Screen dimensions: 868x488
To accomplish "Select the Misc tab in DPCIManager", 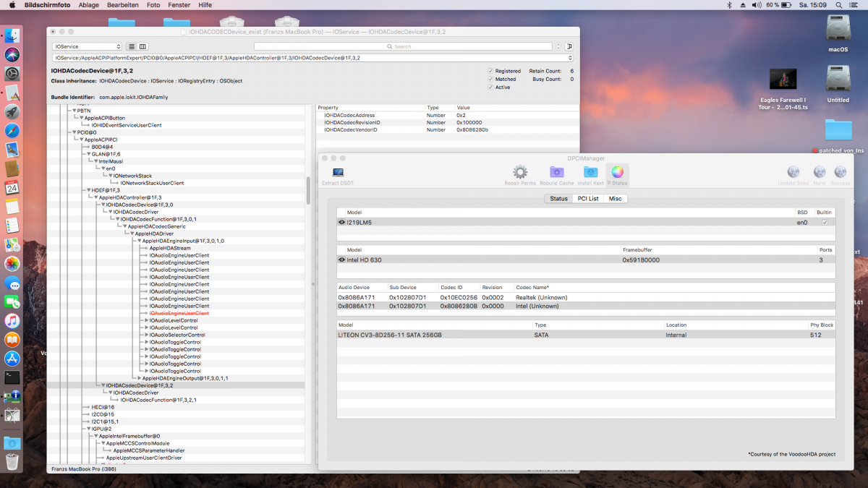I will click(x=615, y=198).
